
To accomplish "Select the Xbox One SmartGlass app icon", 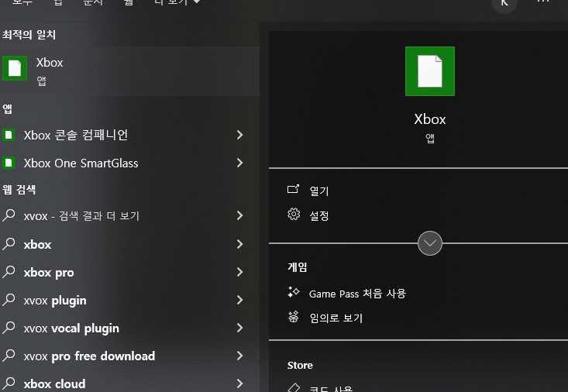I will [x=9, y=163].
